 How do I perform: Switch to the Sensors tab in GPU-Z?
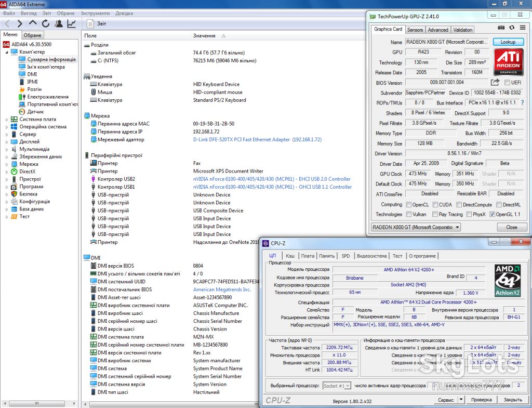(x=415, y=30)
